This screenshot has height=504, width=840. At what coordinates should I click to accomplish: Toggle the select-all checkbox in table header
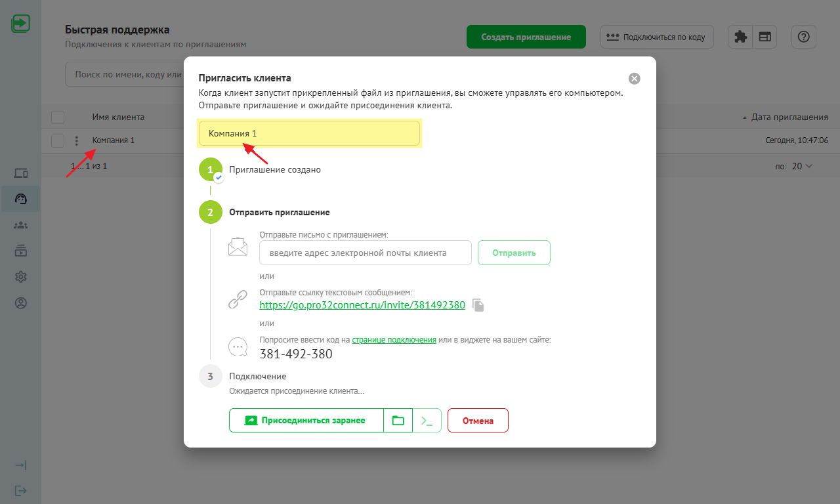[x=58, y=117]
